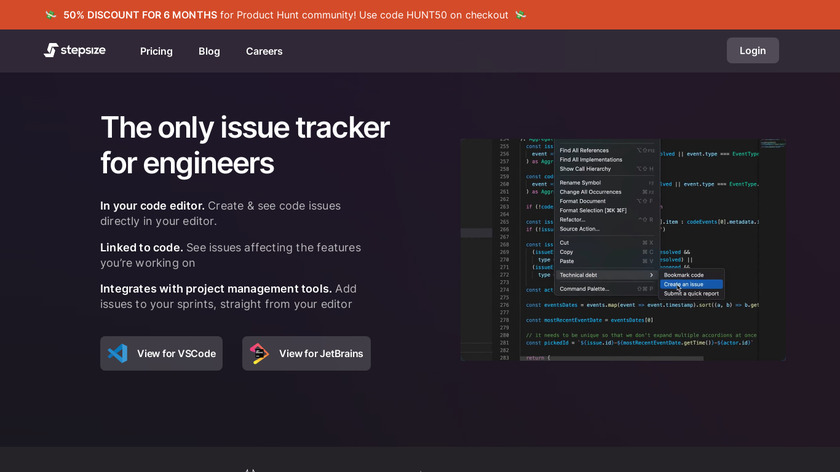Click the Login button
The image size is (840, 472).
[753, 50]
